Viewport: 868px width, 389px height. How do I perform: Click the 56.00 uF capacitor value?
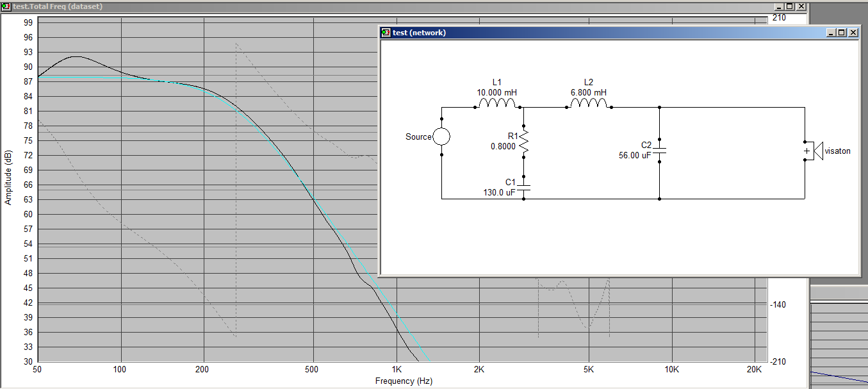click(x=635, y=155)
